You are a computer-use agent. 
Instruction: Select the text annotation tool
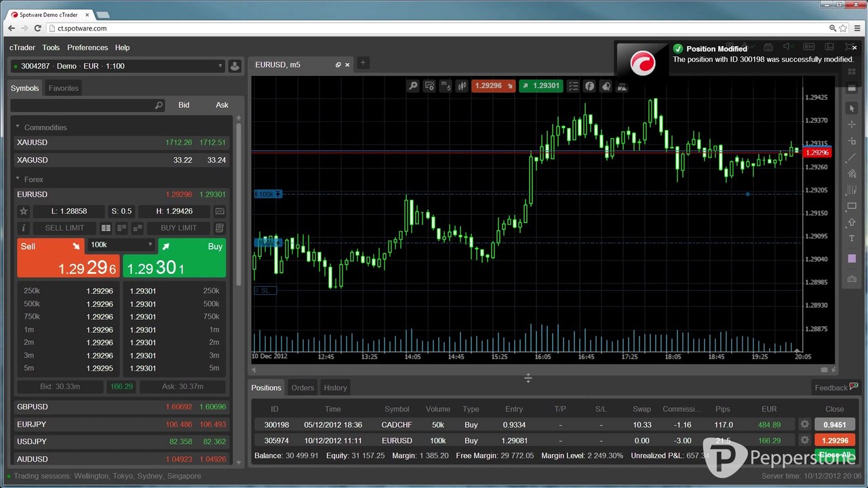coord(852,239)
